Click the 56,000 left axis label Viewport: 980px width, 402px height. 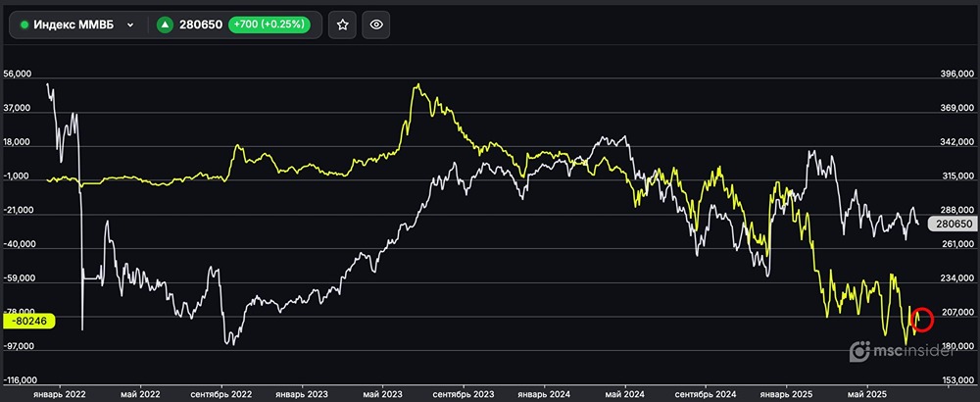pyautogui.click(x=18, y=74)
